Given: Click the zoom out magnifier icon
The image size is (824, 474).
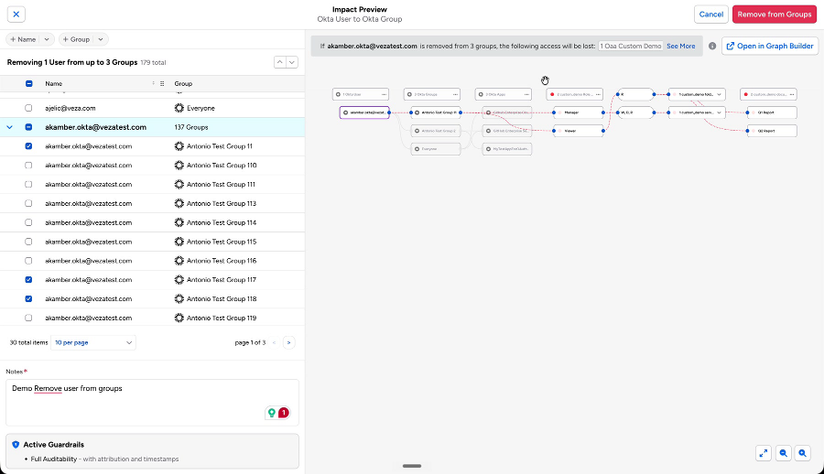Looking at the screenshot, I should click(x=783, y=453).
